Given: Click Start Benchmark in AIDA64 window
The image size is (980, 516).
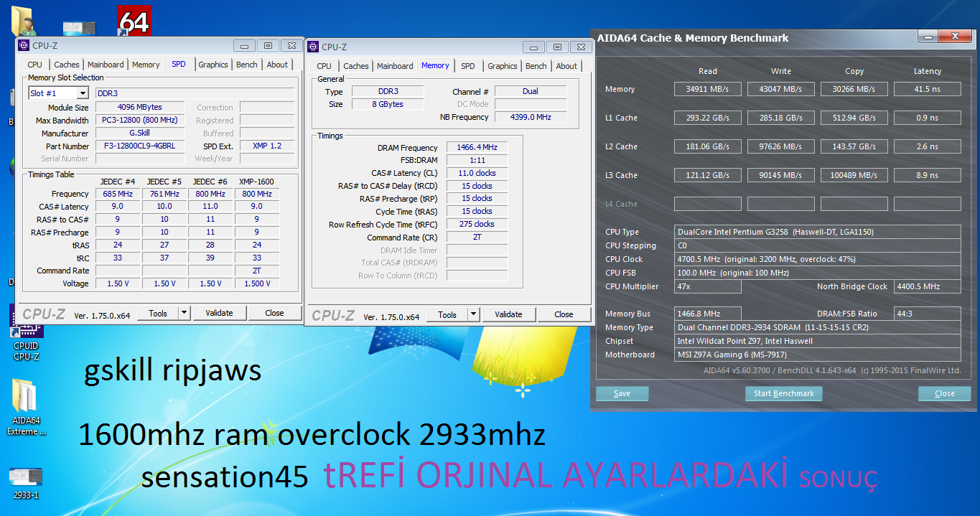Looking at the screenshot, I should coord(784,393).
